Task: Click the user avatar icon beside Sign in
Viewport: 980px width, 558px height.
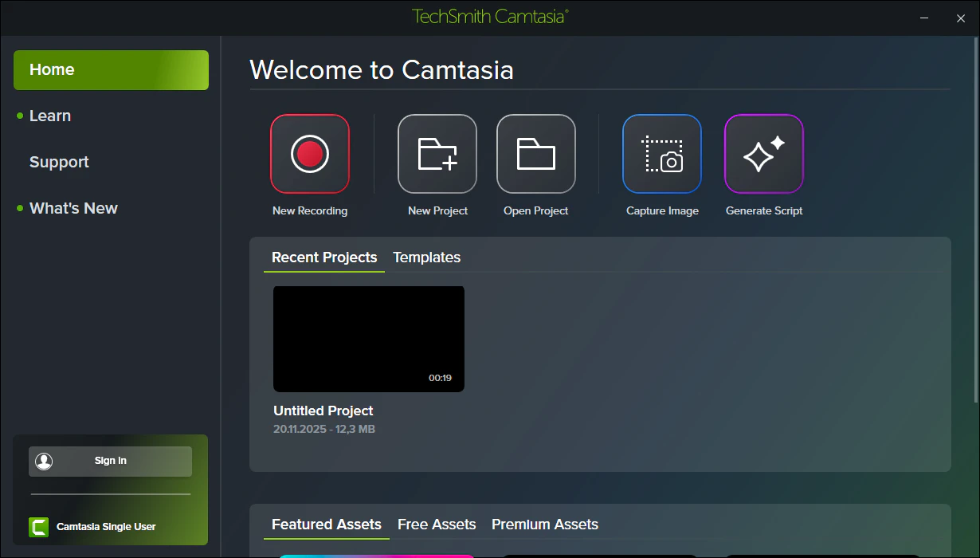Action: coord(44,462)
